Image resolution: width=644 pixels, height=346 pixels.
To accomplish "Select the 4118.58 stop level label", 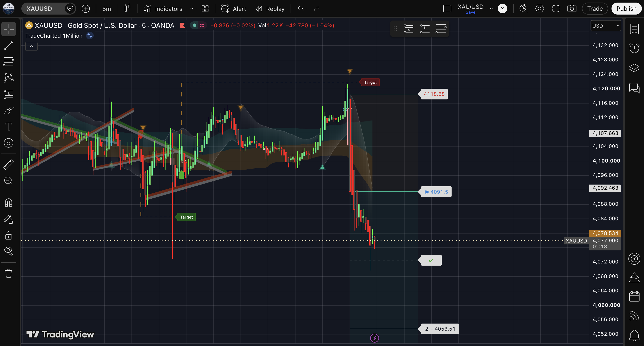I will tap(434, 94).
